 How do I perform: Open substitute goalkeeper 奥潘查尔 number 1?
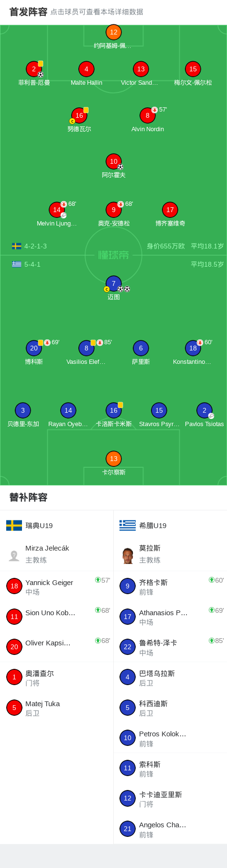(57, 678)
